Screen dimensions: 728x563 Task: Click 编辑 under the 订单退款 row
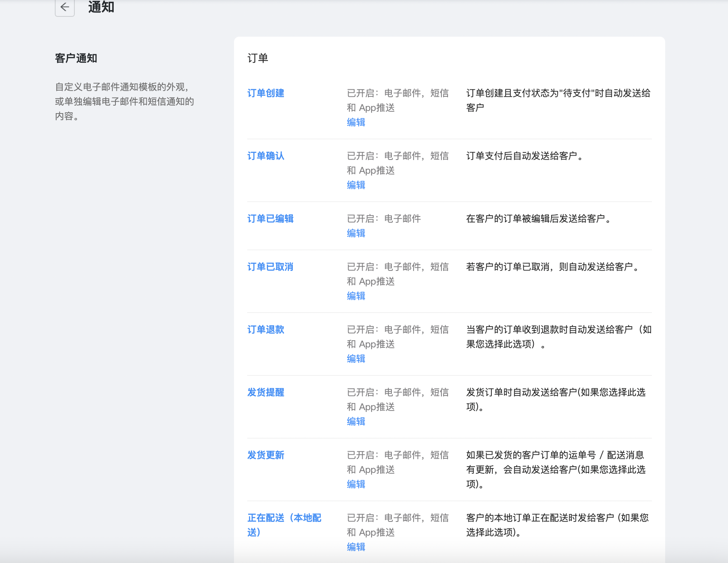(x=356, y=359)
